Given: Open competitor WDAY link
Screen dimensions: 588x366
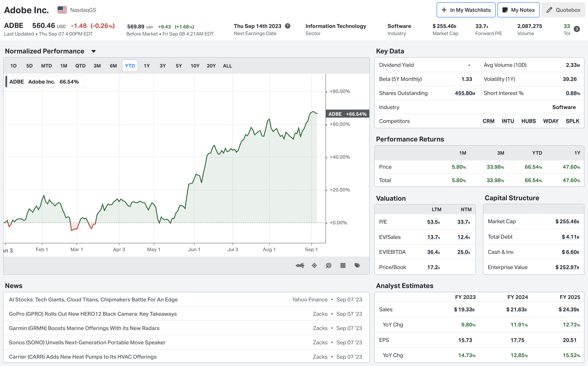Looking at the screenshot, I should pyautogui.click(x=551, y=121).
